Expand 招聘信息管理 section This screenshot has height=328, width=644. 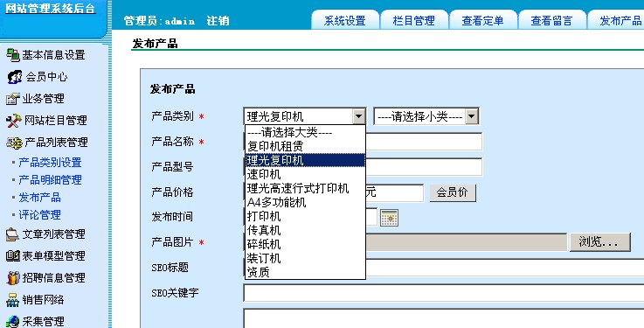[54, 278]
